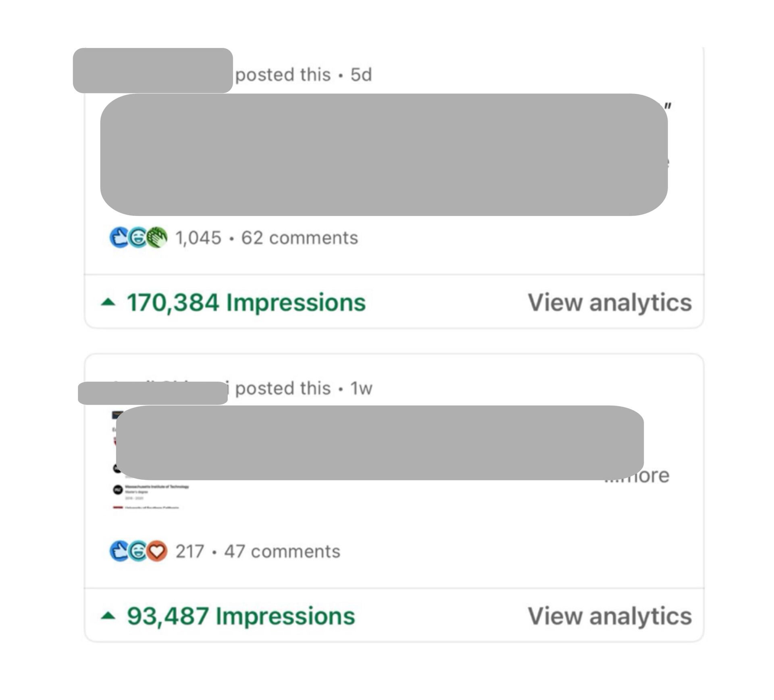Click the green arrow beside 93,487 Impressions
The width and height of the screenshot is (774, 700).
pos(108,615)
